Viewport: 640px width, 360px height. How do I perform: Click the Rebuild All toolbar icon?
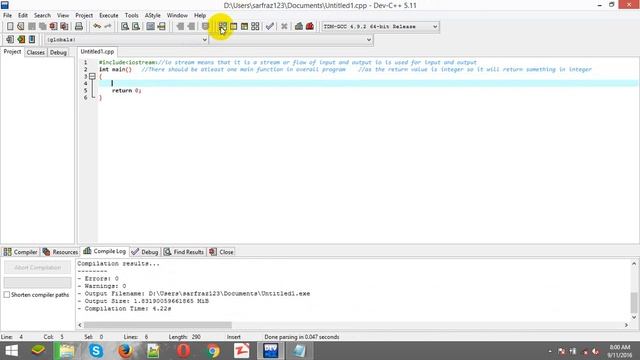[255, 27]
